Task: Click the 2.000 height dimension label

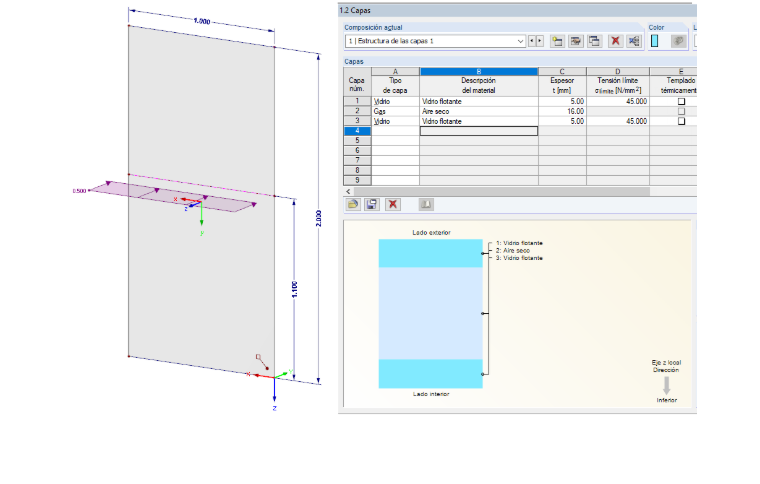Action: (318, 218)
